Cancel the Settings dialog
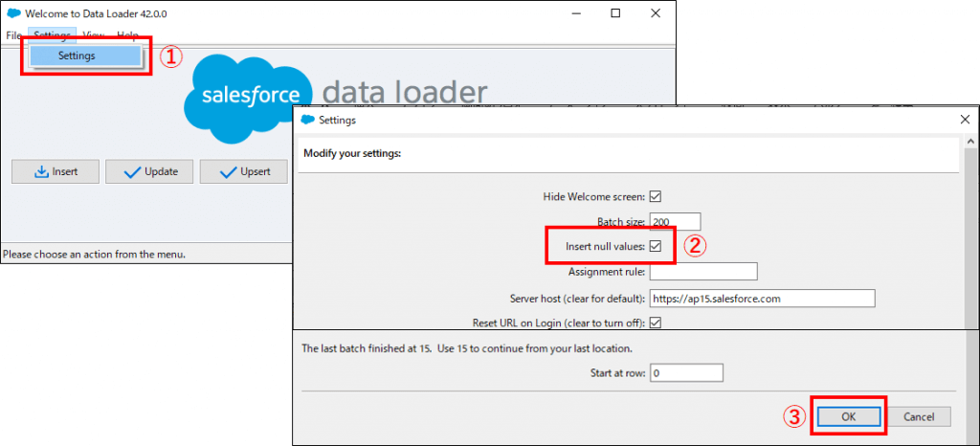 [x=919, y=416]
